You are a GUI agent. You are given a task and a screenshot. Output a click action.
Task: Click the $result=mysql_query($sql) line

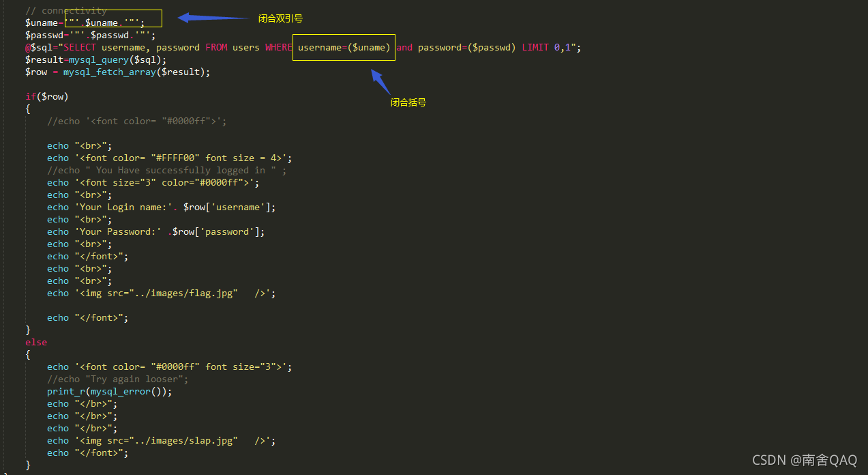[96, 59]
